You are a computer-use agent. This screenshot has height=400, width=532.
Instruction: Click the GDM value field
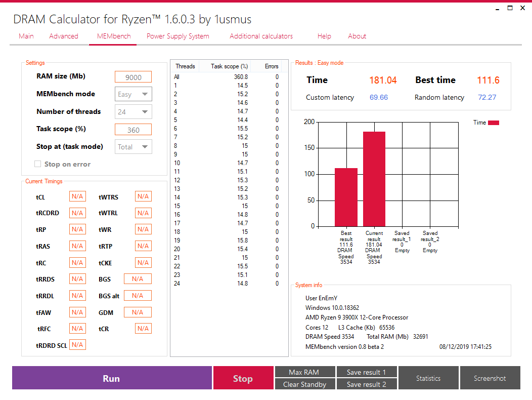click(x=138, y=312)
